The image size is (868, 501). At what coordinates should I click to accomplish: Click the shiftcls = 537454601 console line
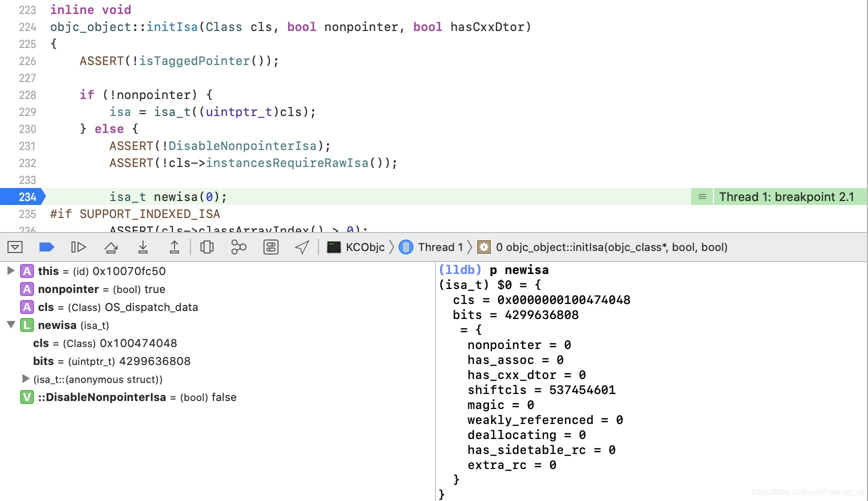click(x=541, y=390)
